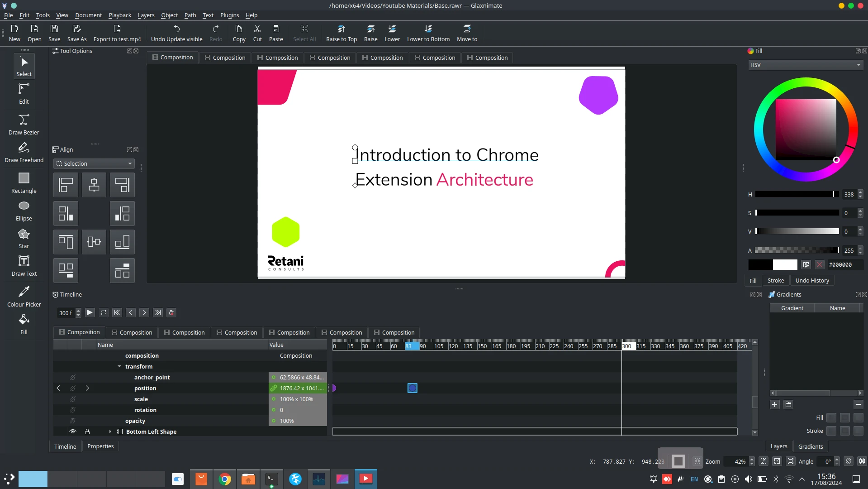The width and height of the screenshot is (868, 489).
Task: Open the HSV color mode dropdown
Action: tap(806, 65)
